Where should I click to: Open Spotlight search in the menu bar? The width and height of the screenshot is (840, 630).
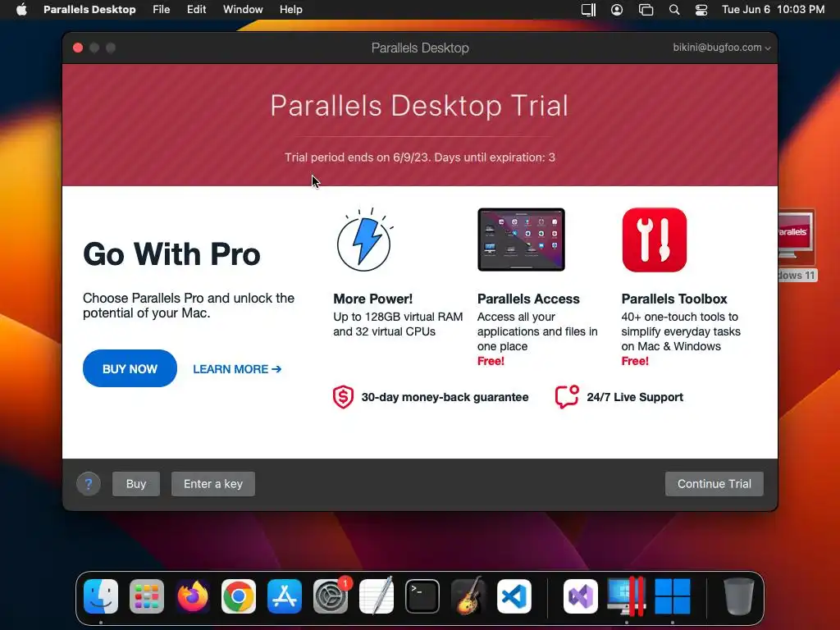(674, 10)
